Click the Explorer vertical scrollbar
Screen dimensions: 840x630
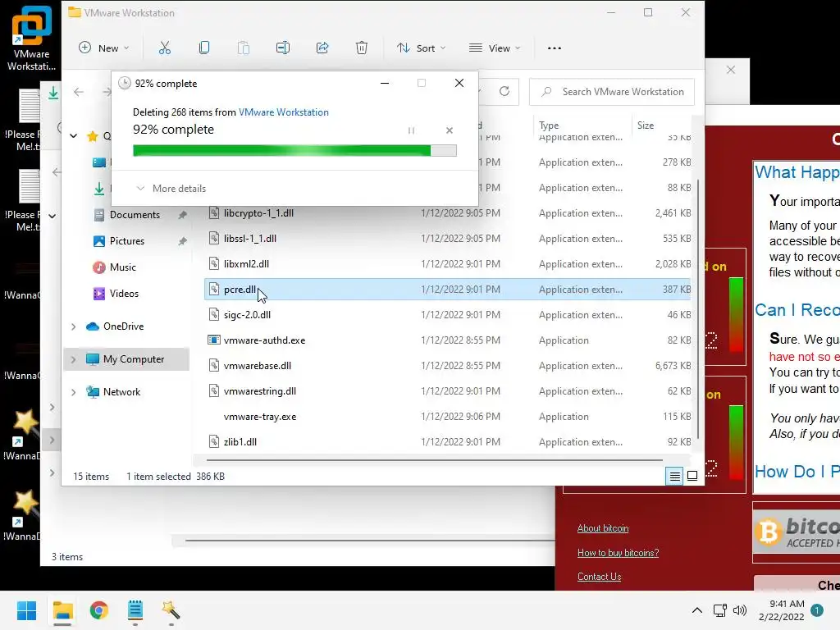[x=697, y=308]
